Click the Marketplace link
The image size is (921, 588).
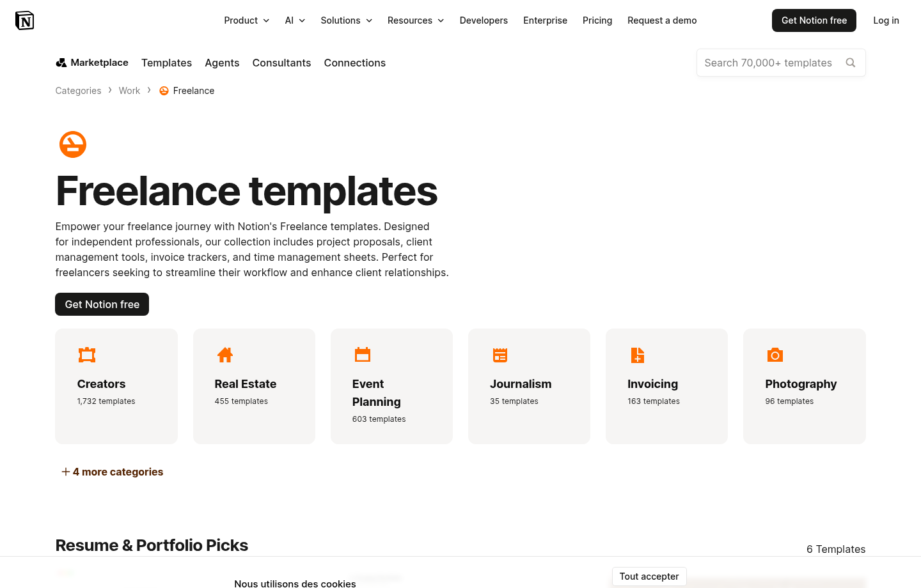click(92, 63)
